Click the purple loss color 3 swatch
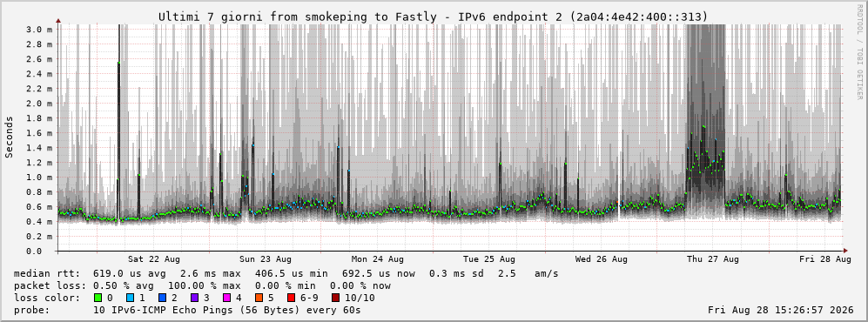Image resolution: width=868 pixels, height=322 pixels. 194,298
